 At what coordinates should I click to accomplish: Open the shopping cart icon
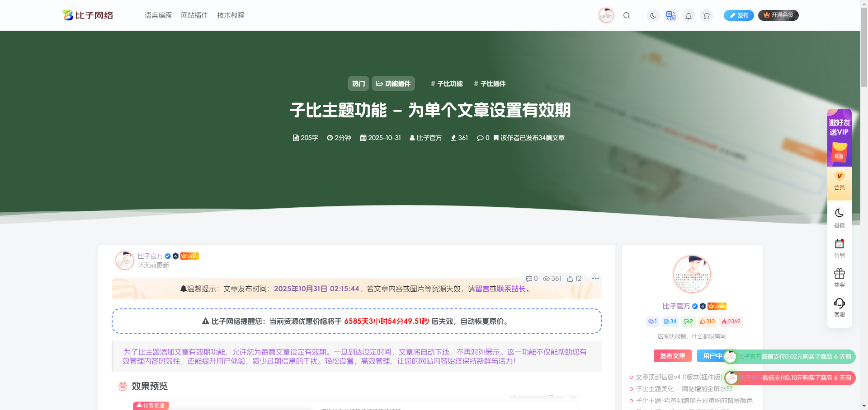coord(706,15)
